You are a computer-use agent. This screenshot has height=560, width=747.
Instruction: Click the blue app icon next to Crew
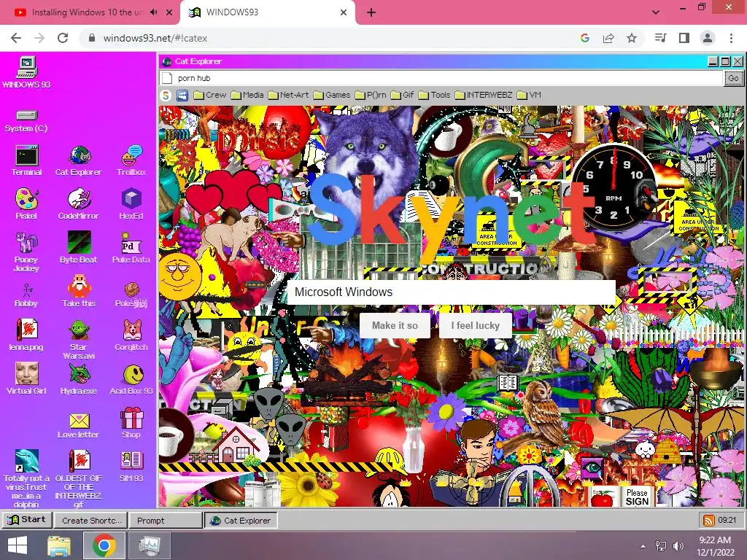[182, 96]
